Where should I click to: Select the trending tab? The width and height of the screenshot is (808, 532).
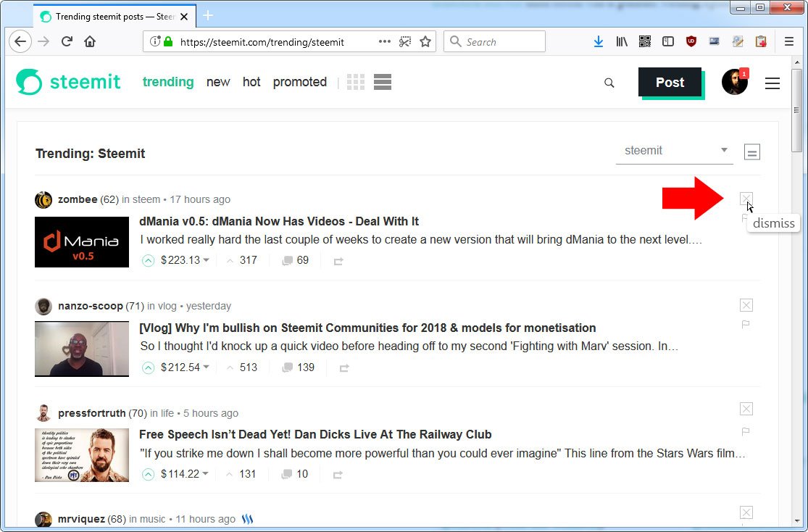(x=168, y=82)
